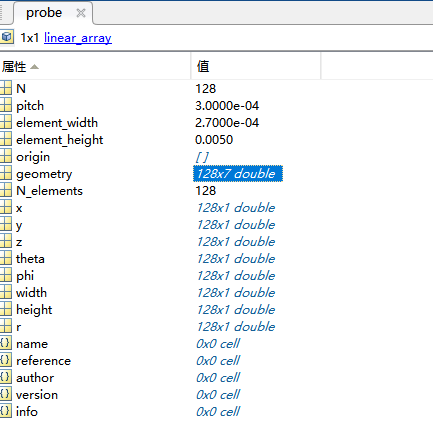Click the grid icon beside phi

(5, 275)
